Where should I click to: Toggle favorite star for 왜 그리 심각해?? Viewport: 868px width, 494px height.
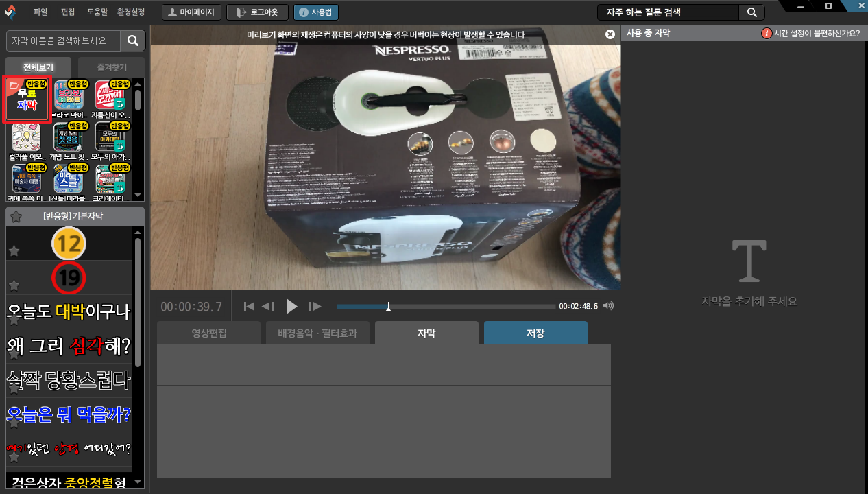13,355
